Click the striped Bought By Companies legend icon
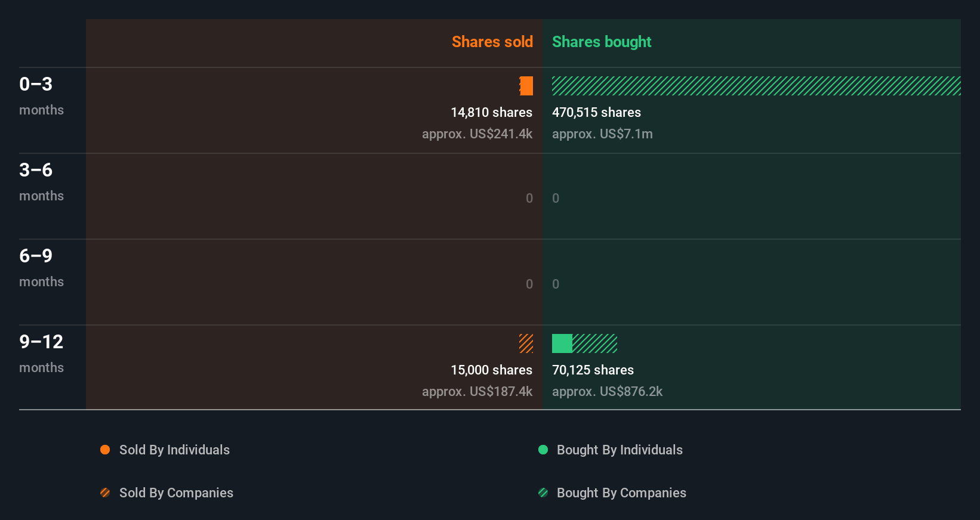The height and width of the screenshot is (520, 980). (x=543, y=493)
